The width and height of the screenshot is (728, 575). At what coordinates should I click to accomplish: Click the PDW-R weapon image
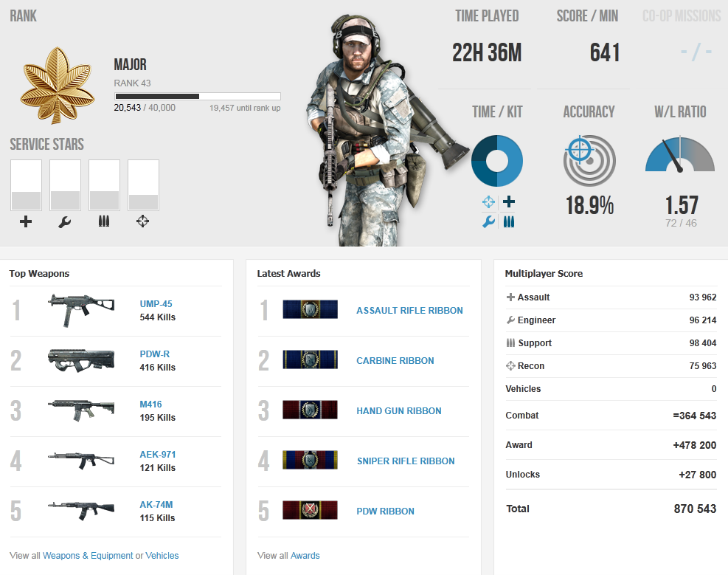(x=81, y=360)
